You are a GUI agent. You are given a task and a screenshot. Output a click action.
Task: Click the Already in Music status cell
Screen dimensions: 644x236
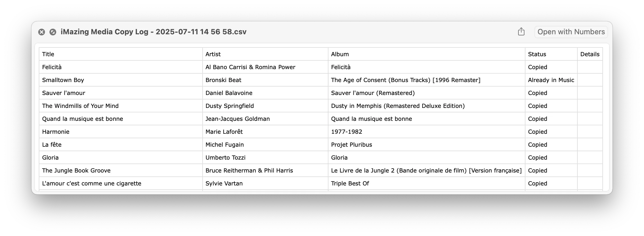(551, 80)
